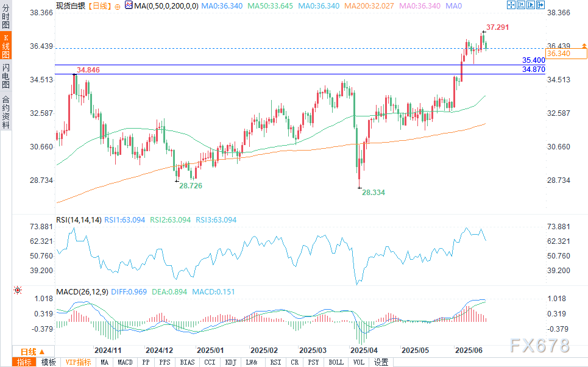Click the red sun icon beside MACD panel
The image size is (588, 367).
pos(18,291)
